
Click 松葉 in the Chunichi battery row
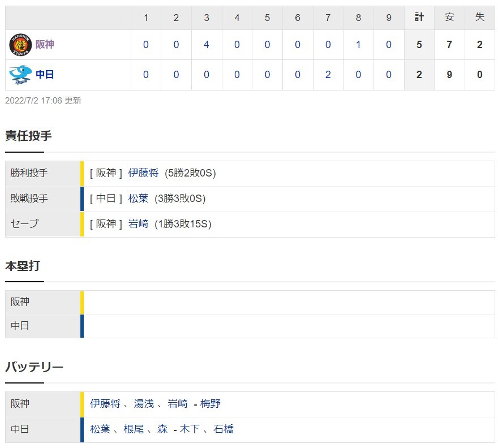coord(100,429)
